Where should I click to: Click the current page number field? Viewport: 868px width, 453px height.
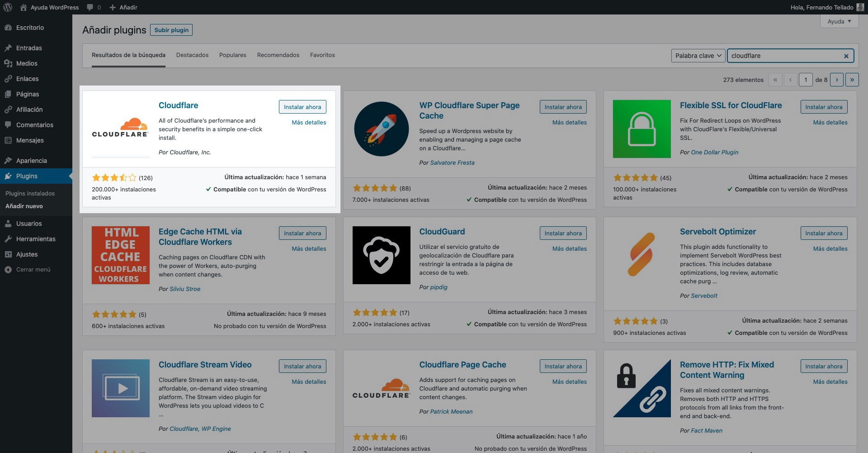(805, 80)
